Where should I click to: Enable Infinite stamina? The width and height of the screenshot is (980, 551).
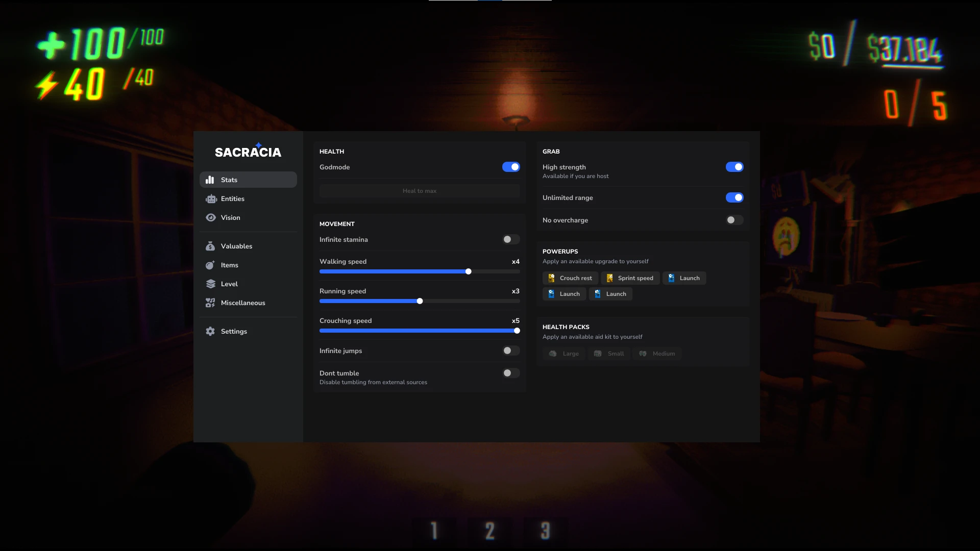tap(511, 239)
